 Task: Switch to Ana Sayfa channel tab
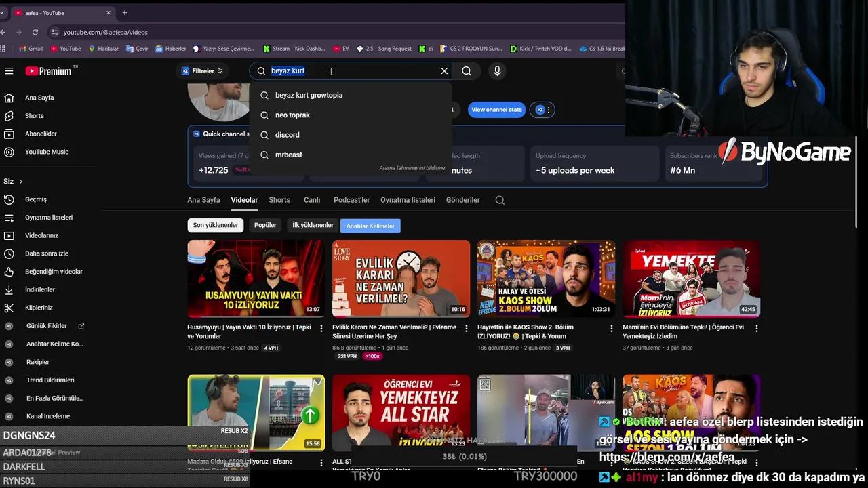click(x=203, y=200)
